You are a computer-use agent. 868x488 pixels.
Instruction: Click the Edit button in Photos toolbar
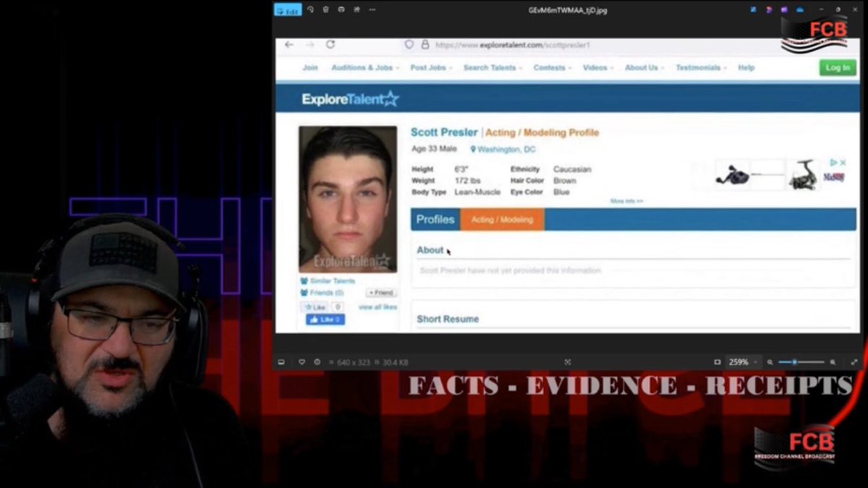(288, 10)
